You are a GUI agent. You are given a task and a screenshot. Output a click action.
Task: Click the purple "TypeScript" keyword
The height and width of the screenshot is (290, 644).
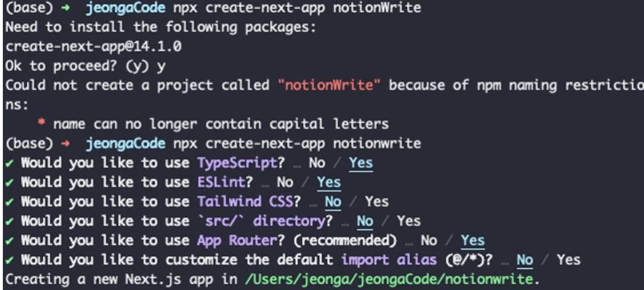click(238, 163)
